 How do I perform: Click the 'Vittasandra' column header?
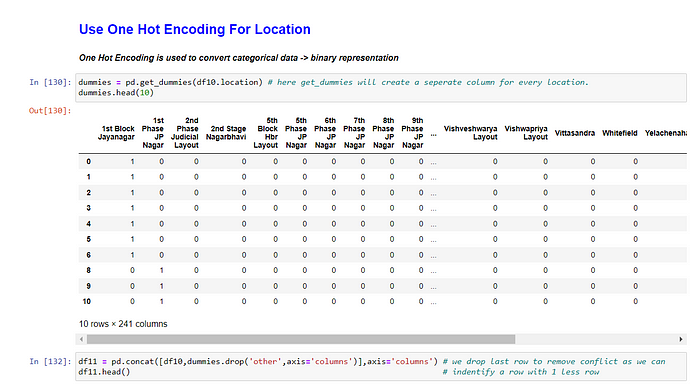(x=575, y=133)
